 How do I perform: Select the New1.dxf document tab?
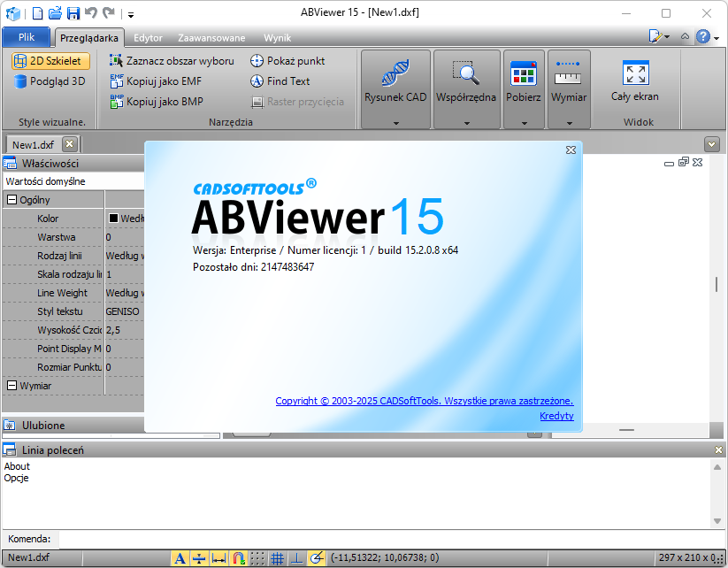point(33,145)
